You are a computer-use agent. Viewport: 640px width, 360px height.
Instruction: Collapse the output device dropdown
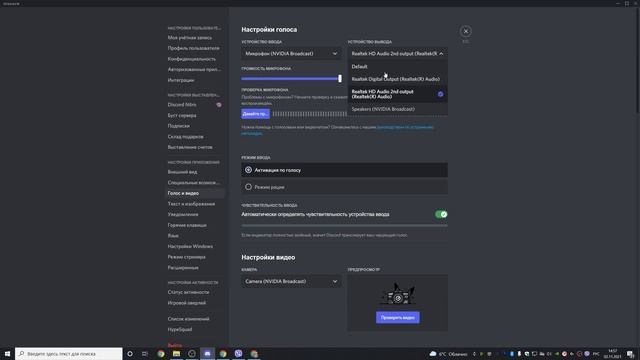pos(398,53)
